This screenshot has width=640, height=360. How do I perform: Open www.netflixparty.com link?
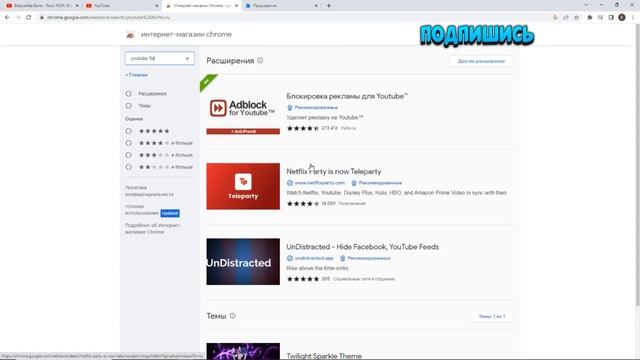[x=320, y=183]
